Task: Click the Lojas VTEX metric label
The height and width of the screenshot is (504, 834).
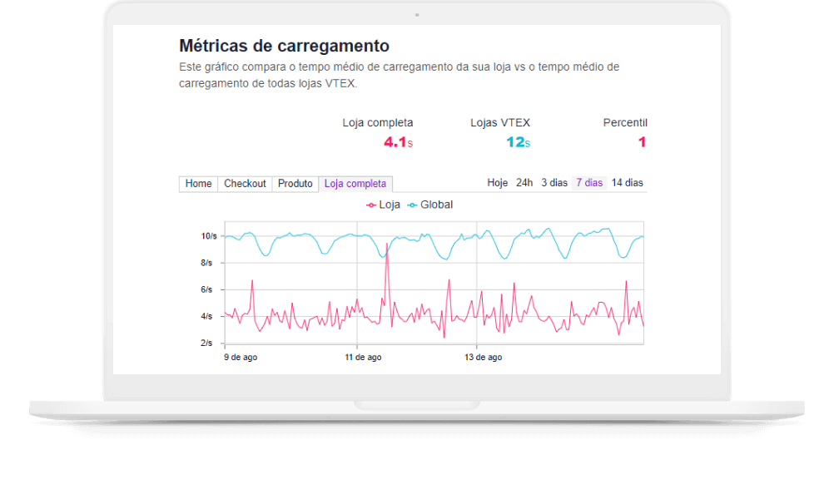Action: click(500, 123)
